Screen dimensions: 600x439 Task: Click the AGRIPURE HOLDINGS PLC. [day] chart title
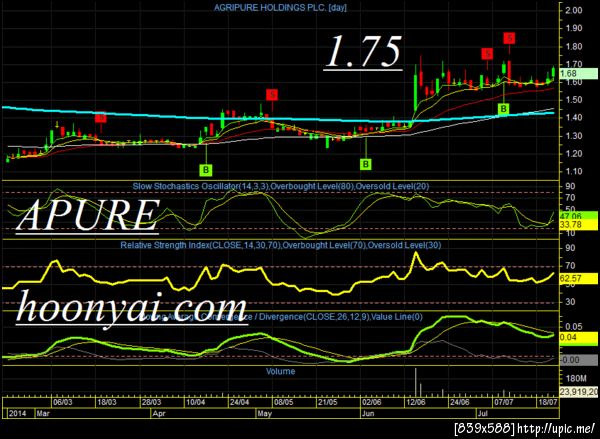pyautogui.click(x=280, y=7)
